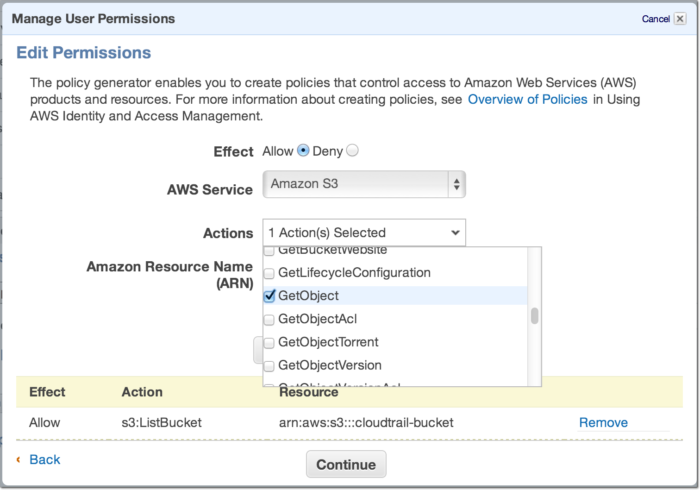700x490 pixels.
Task: Click the Back arrow icon
Action: (19, 459)
